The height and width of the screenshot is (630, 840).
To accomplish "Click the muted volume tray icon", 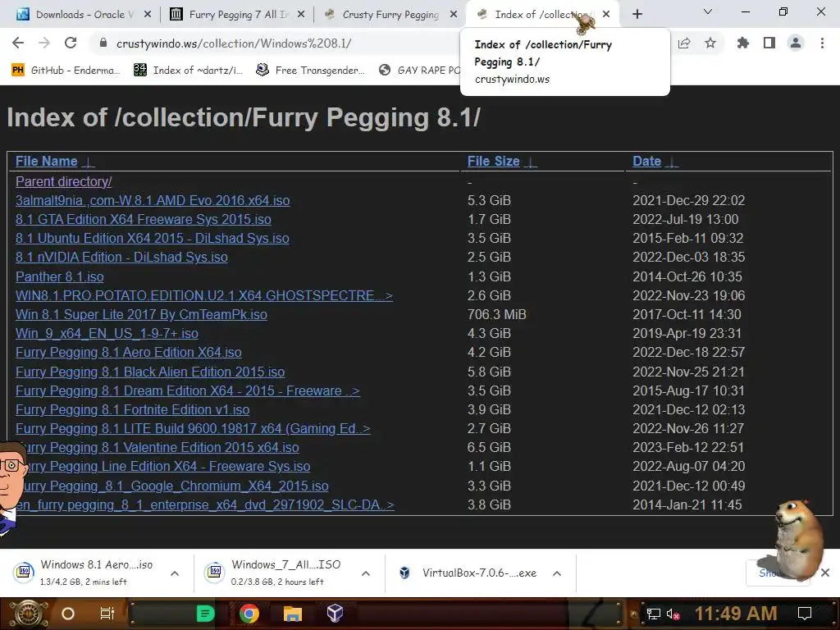I will tap(673, 614).
